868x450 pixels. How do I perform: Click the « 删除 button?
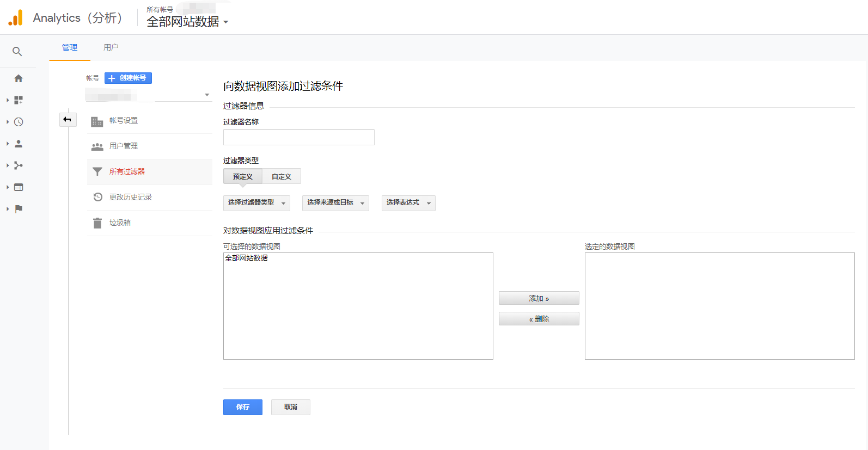coord(539,319)
